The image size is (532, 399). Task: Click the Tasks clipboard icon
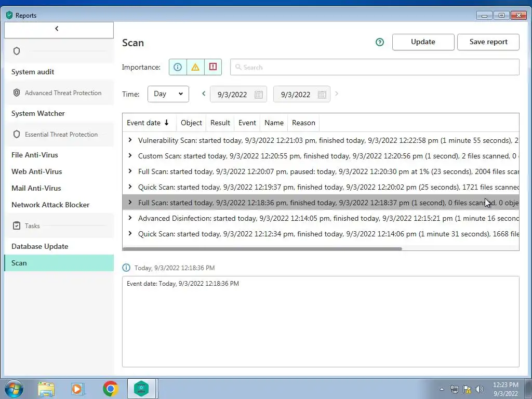[x=16, y=225]
